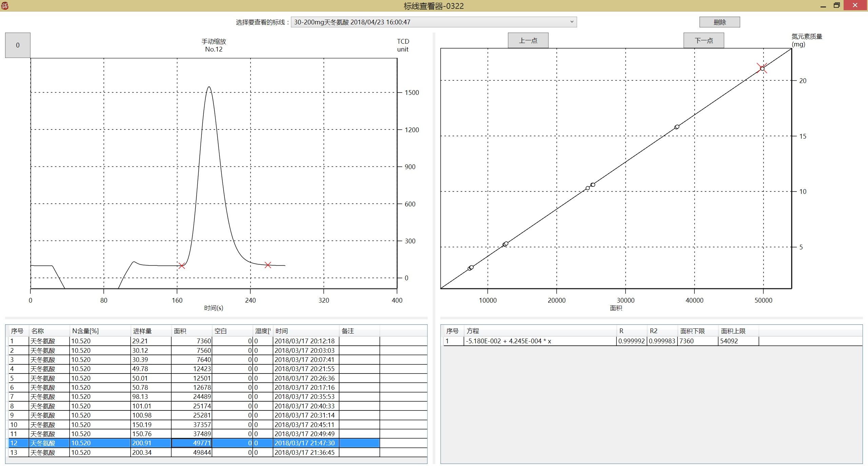Click the app icon in title bar
Viewport: 868px width, 466px height.
pyautogui.click(x=5, y=5)
